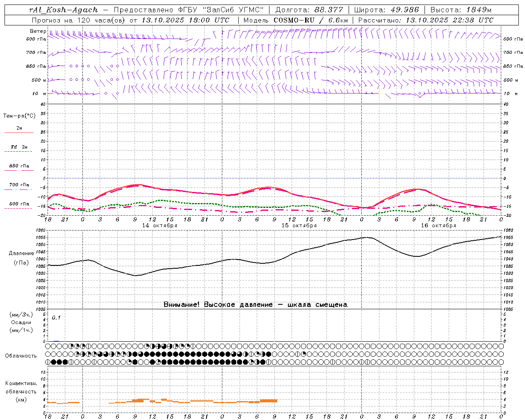Click the 0.1 precipitation value
Viewport: 525px width, 420px height.
tap(56, 318)
